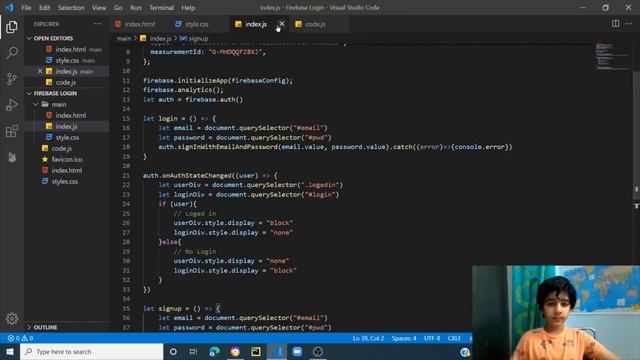Open the File menu
This screenshot has height=360, width=640.
pos(26,7)
